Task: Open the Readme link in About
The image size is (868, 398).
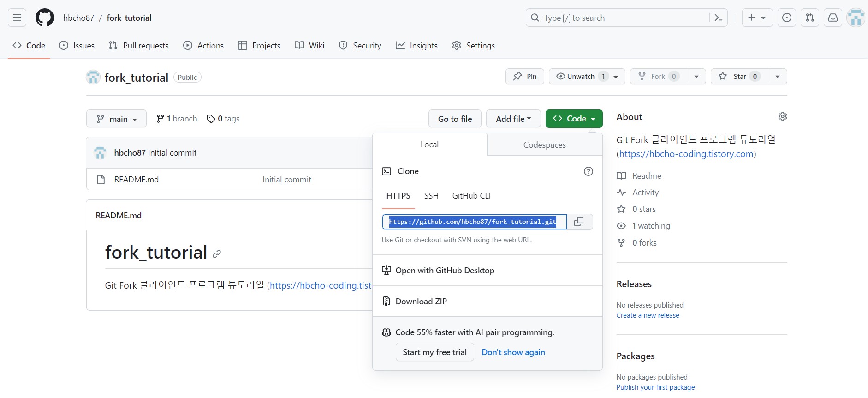Action: (639, 176)
